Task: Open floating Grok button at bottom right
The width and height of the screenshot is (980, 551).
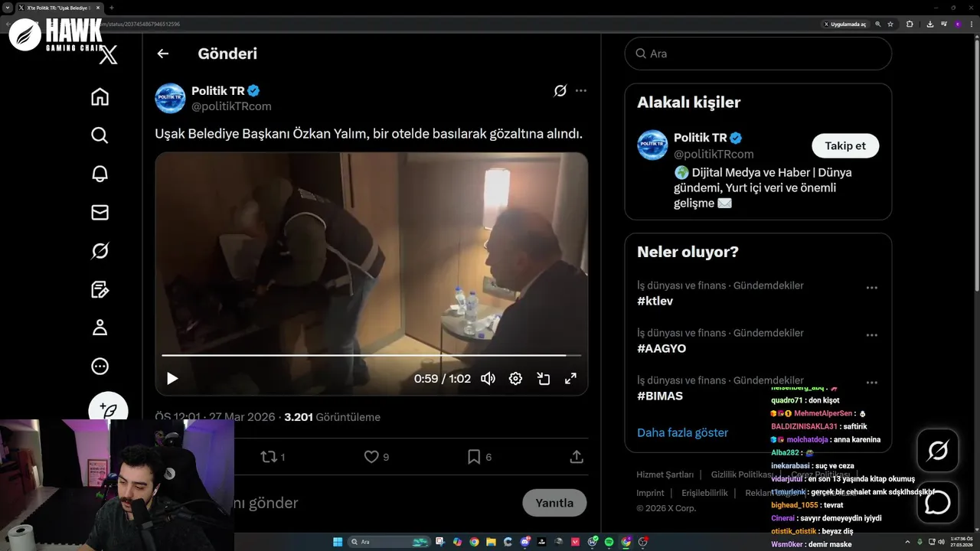Action: [938, 451]
